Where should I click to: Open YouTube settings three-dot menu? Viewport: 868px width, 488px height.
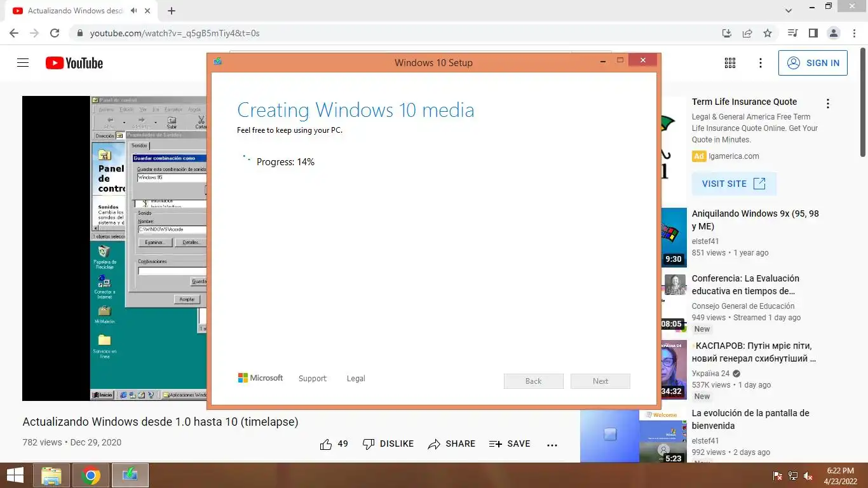[761, 63]
